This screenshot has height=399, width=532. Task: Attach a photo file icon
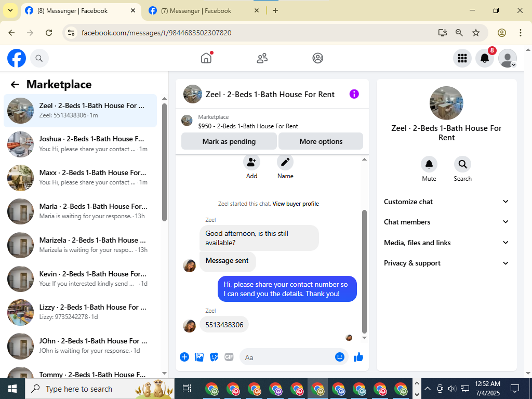199,357
